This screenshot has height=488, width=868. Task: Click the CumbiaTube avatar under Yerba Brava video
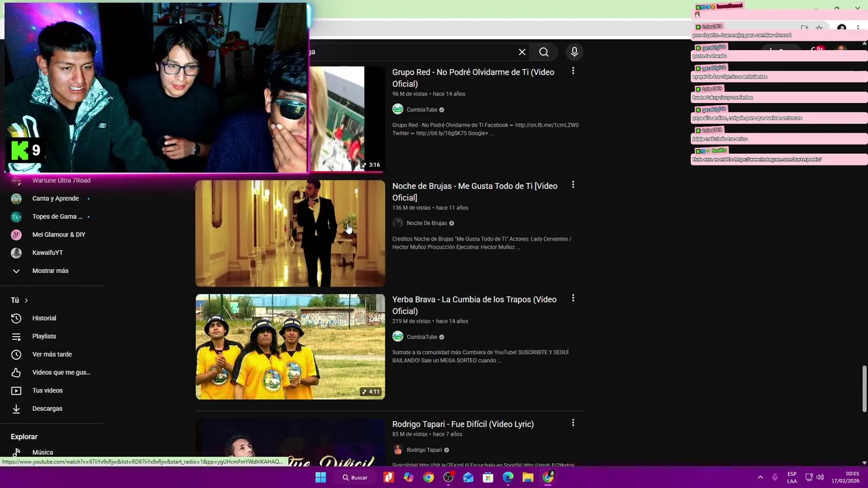pyautogui.click(x=398, y=337)
